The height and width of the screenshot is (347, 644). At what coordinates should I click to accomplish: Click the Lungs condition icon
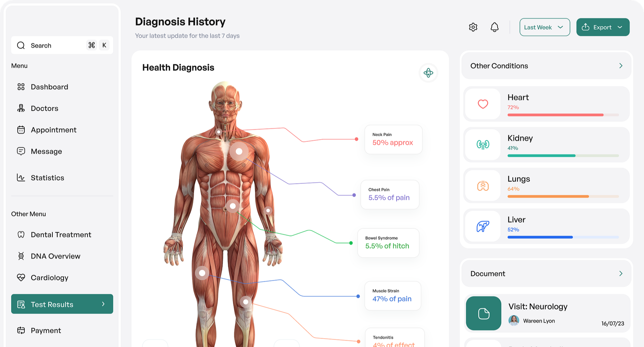pos(483,186)
